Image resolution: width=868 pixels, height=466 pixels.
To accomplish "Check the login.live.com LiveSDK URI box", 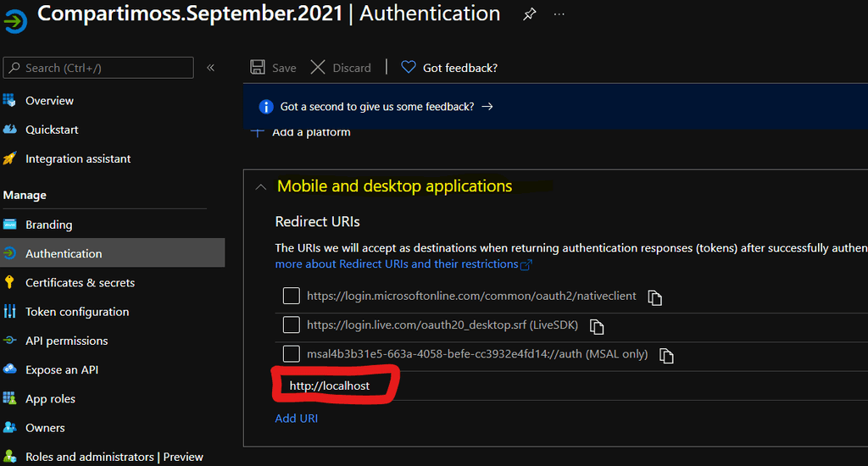I will pos(292,325).
